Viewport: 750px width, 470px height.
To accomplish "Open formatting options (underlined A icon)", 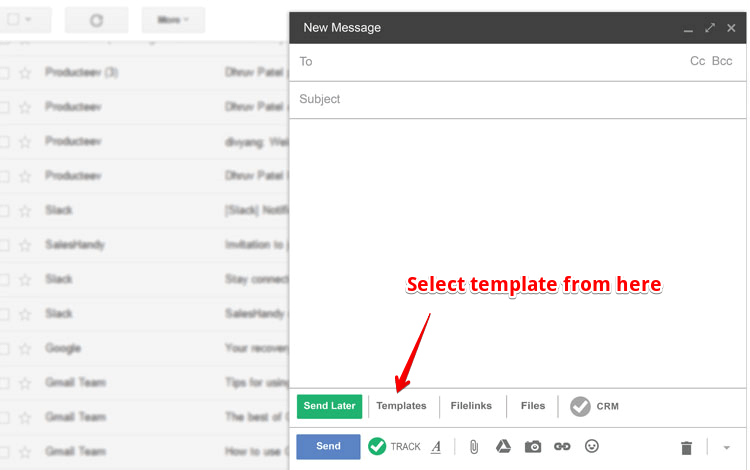I will point(436,447).
